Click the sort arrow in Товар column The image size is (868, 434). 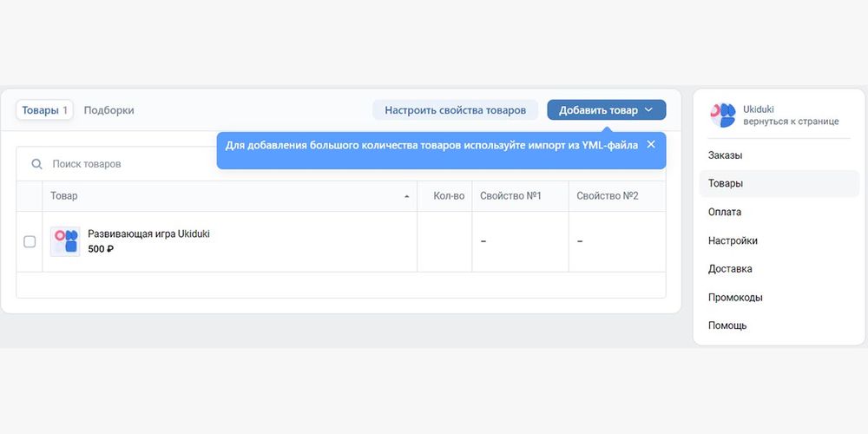pos(407,197)
